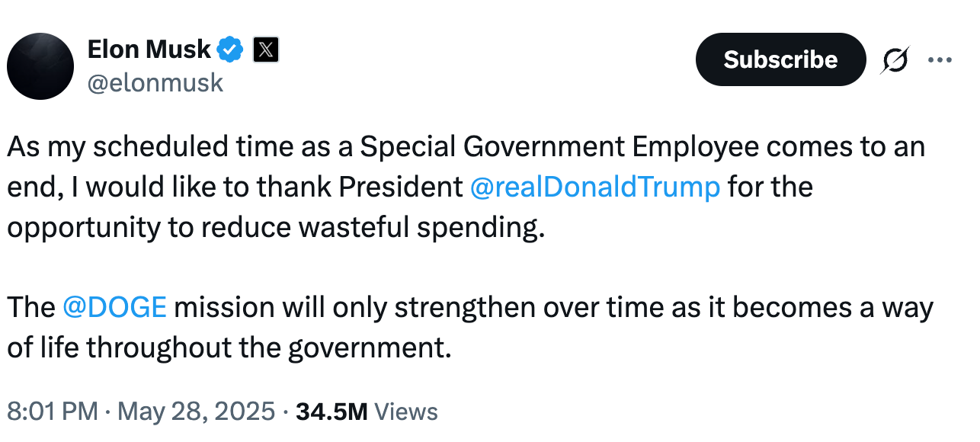Open the @DOGE mention link

(x=113, y=307)
